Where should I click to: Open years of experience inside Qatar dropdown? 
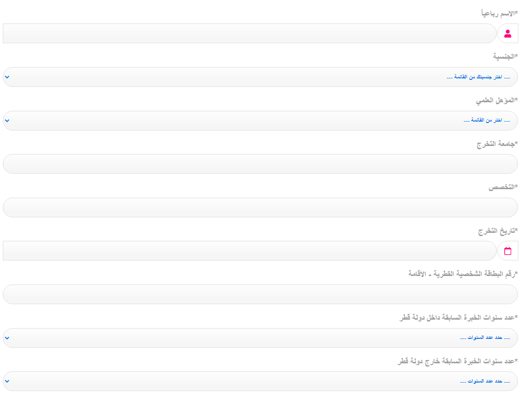click(x=260, y=338)
